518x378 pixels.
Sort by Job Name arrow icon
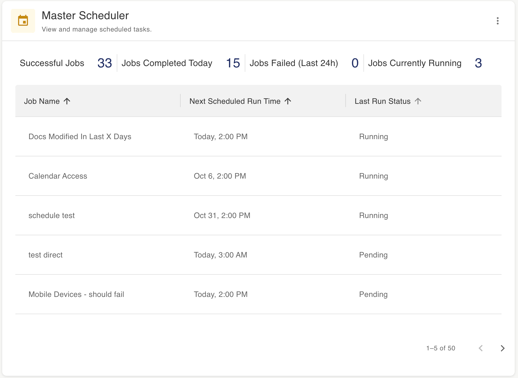67,101
